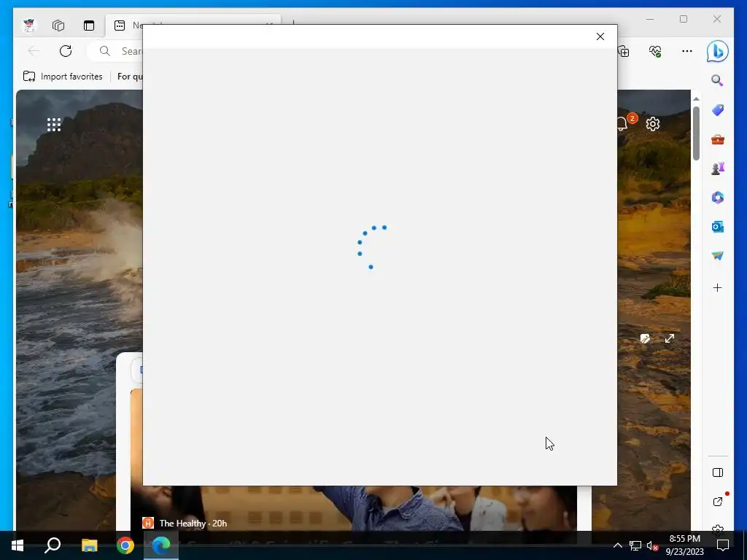Open notifications bell with 2 badge
The height and width of the screenshot is (560, 747).
coord(623,124)
